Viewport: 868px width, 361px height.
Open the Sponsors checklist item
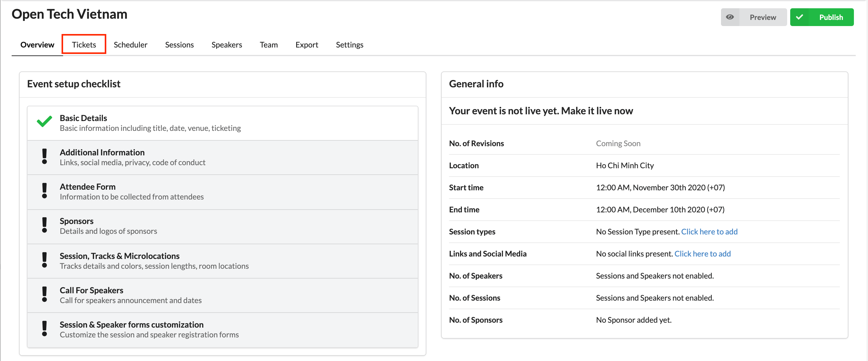tap(222, 226)
